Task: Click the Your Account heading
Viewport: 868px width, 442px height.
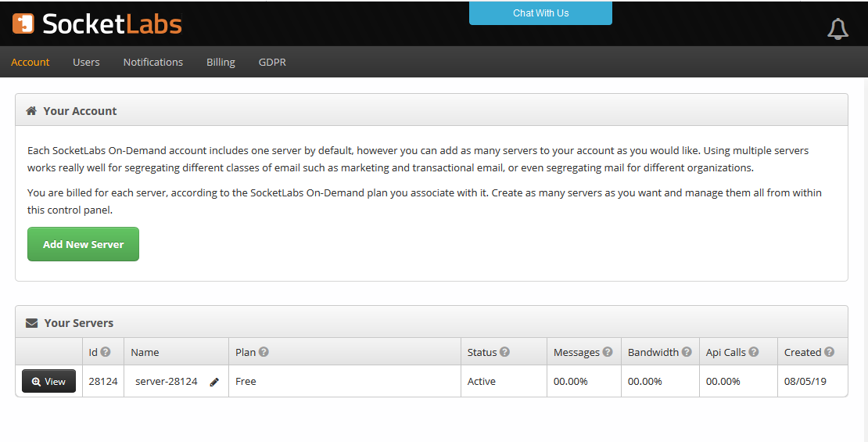Action: click(x=80, y=111)
